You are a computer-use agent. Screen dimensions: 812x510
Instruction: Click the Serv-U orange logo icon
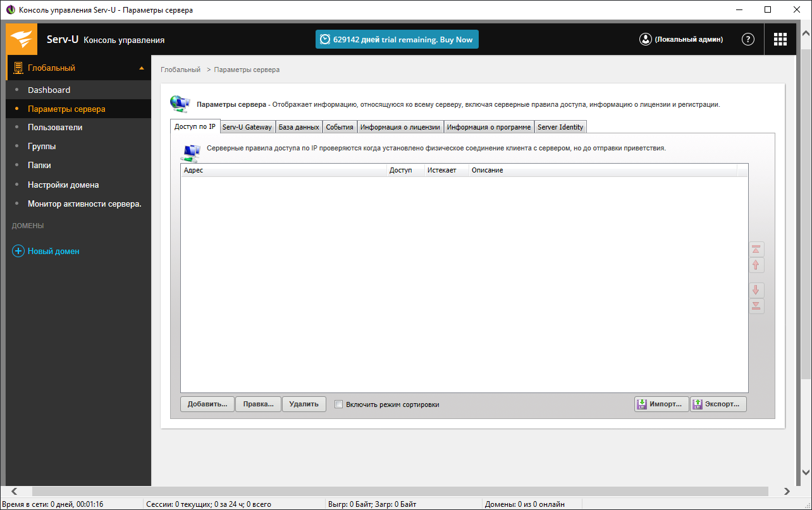(22, 39)
